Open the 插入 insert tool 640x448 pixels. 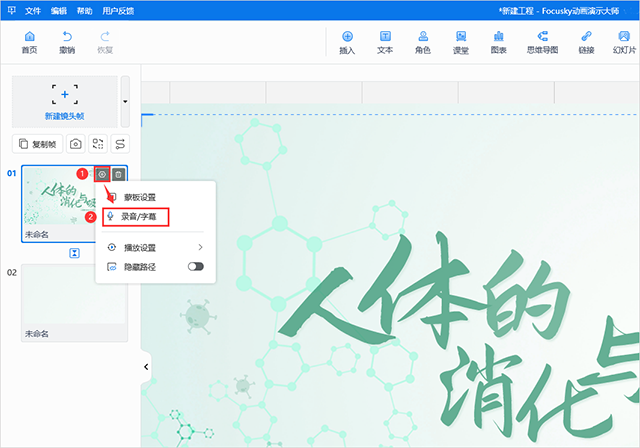(x=347, y=43)
